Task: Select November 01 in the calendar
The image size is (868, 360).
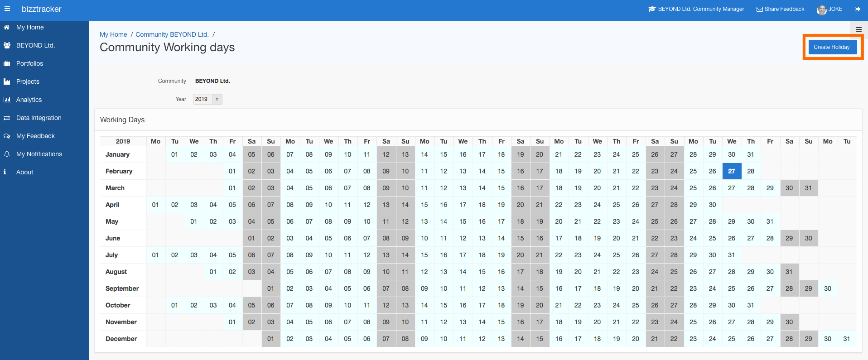Action: (232, 322)
